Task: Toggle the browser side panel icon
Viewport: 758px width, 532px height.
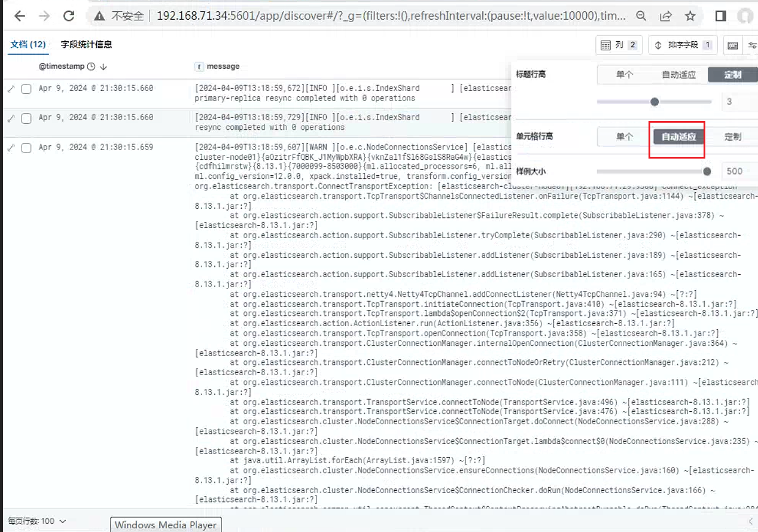Action: coord(721,16)
